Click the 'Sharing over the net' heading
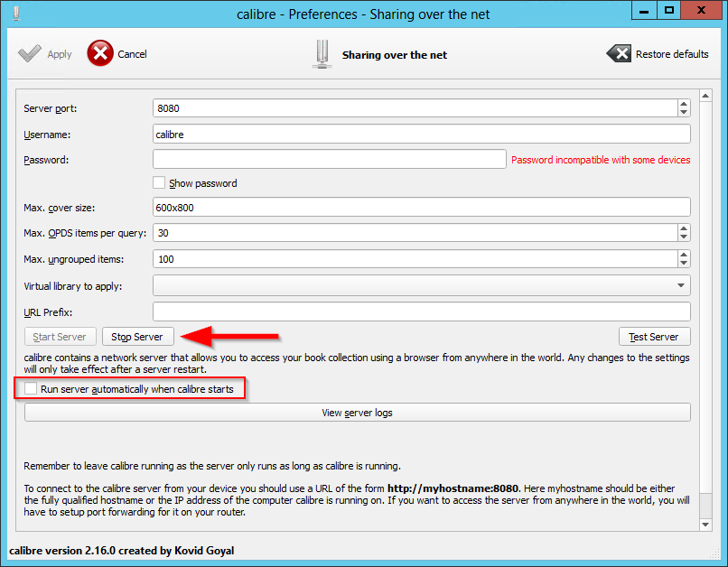The height and width of the screenshot is (567, 728). coord(395,55)
